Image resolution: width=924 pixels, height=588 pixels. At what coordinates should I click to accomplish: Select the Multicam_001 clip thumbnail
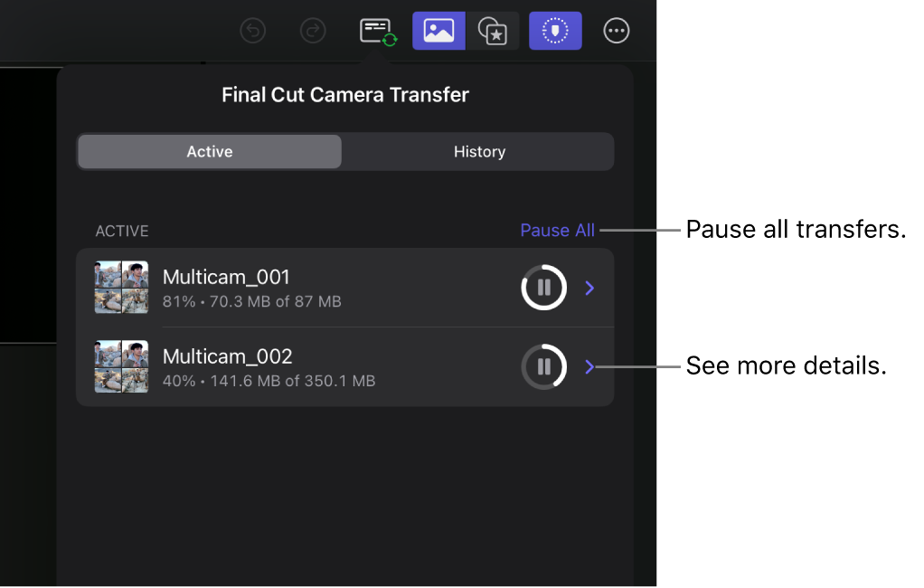pos(121,287)
